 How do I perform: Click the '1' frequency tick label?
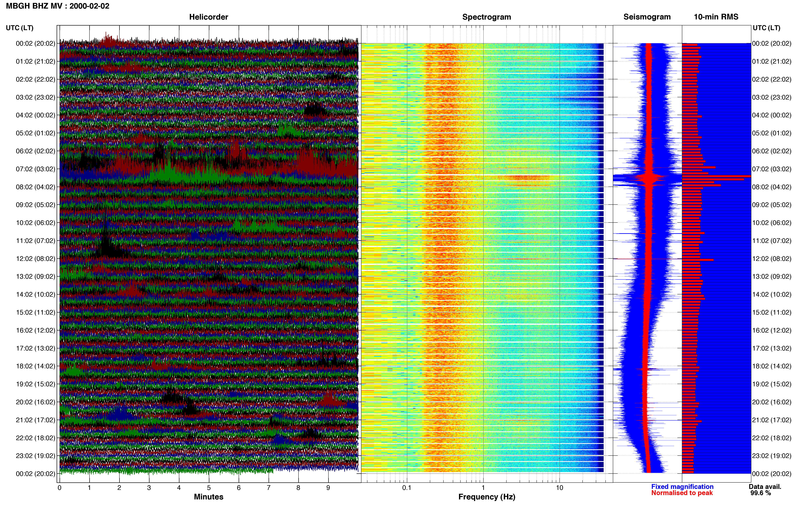click(483, 487)
